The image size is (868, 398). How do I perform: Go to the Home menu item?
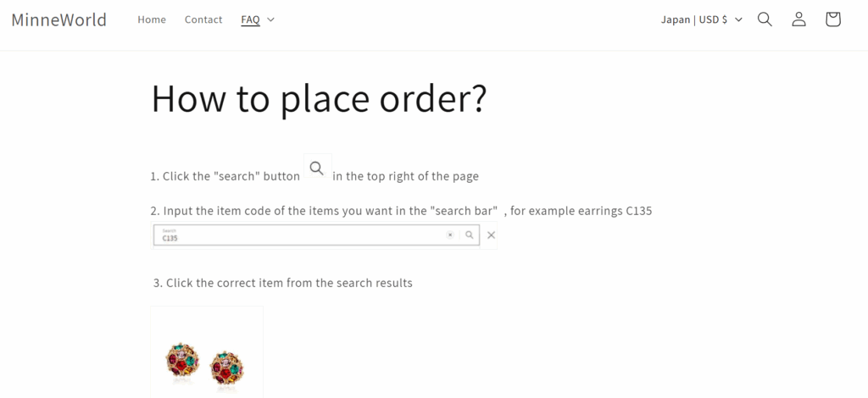coord(152,19)
